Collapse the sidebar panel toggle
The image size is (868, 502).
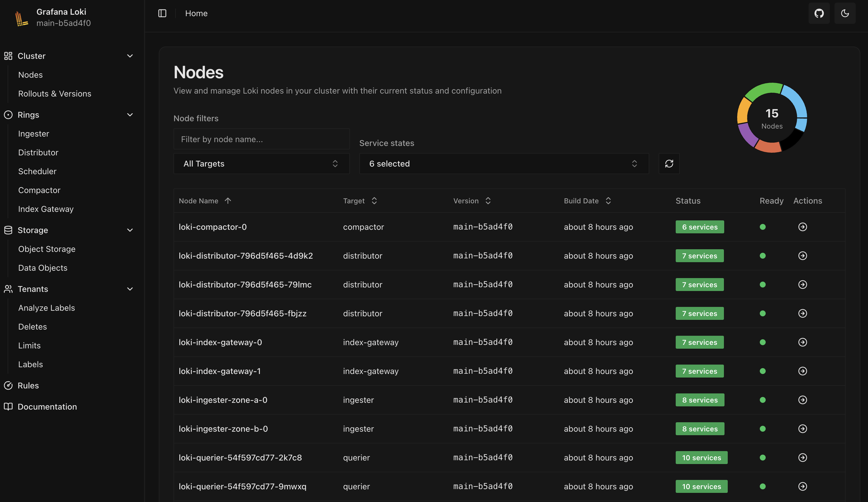click(x=162, y=13)
